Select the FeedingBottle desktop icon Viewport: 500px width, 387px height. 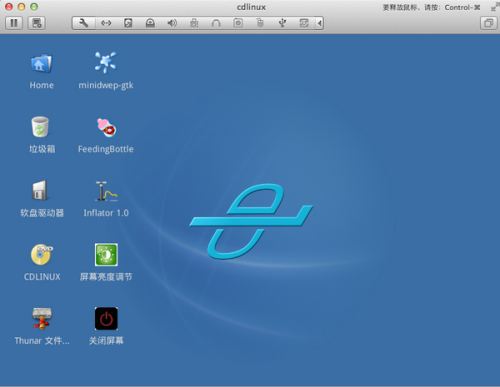point(106,127)
